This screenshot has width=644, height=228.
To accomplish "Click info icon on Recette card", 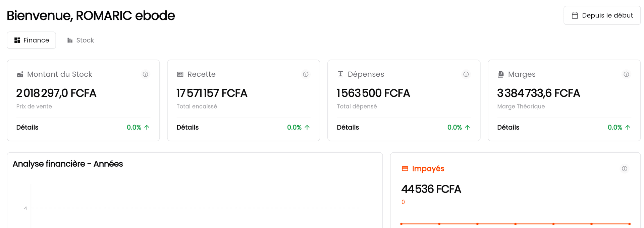I will tap(306, 74).
